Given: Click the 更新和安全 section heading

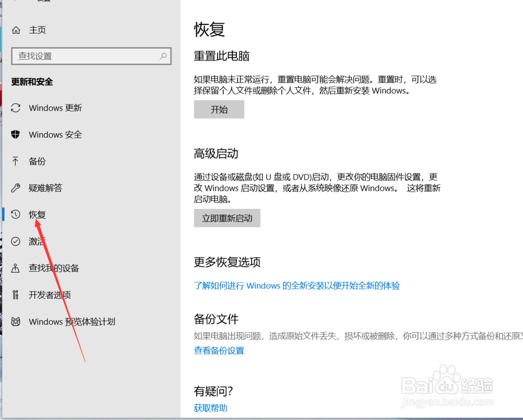Looking at the screenshot, I should (32, 81).
